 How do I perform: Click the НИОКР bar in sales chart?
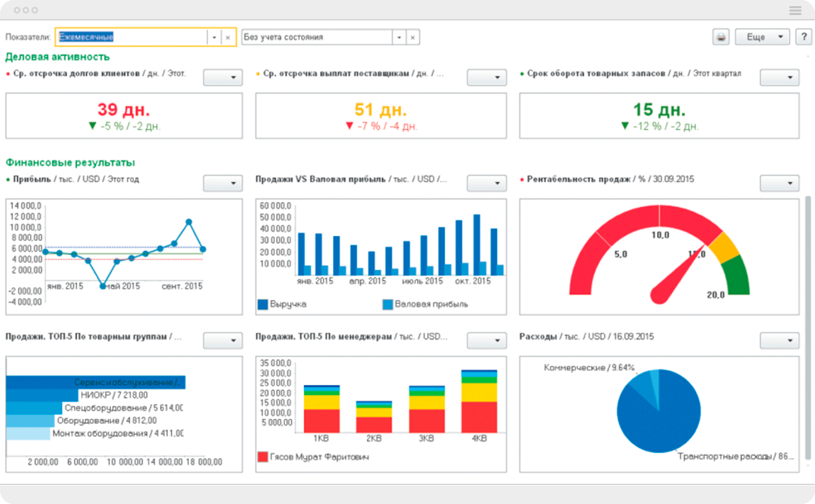tap(42, 395)
